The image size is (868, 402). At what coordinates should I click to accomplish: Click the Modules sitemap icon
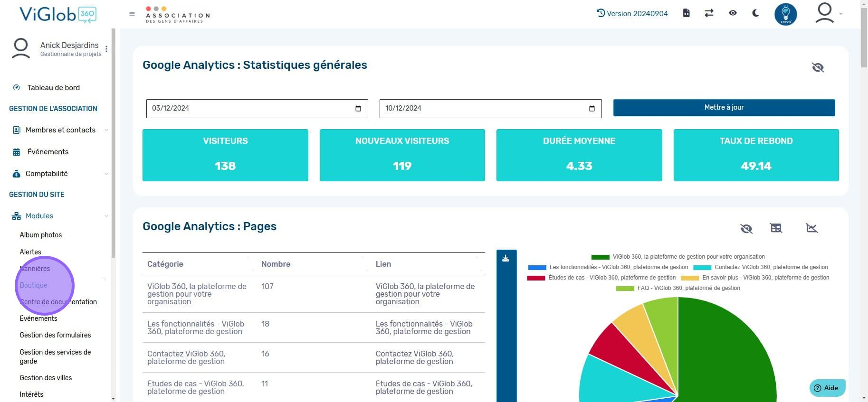(x=17, y=216)
